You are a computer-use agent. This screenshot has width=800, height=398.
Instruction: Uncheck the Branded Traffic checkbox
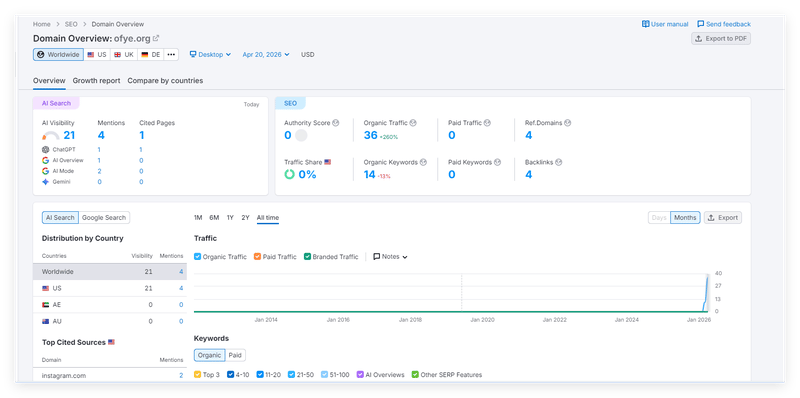(307, 257)
